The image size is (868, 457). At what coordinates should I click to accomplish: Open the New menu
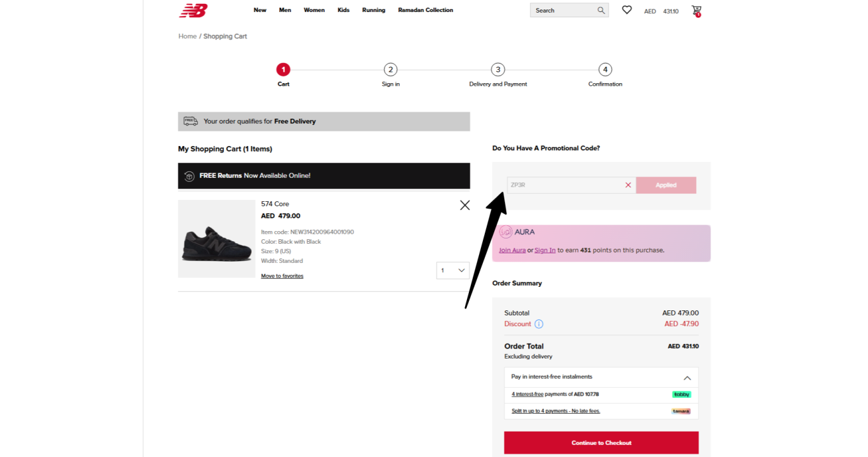pos(260,10)
